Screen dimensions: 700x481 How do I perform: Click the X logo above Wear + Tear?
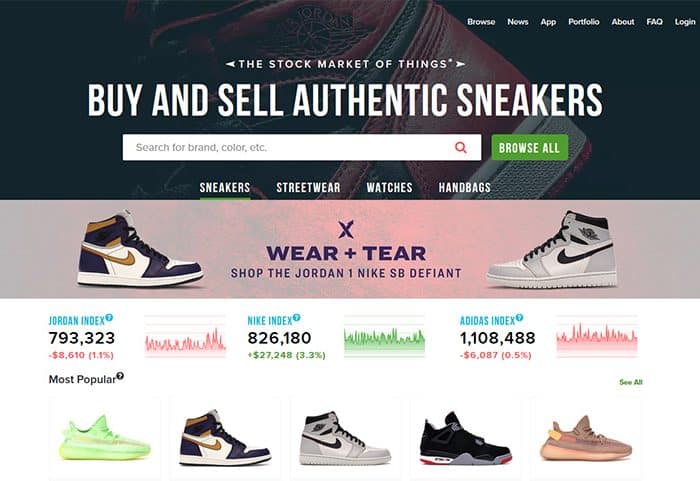coord(346,229)
